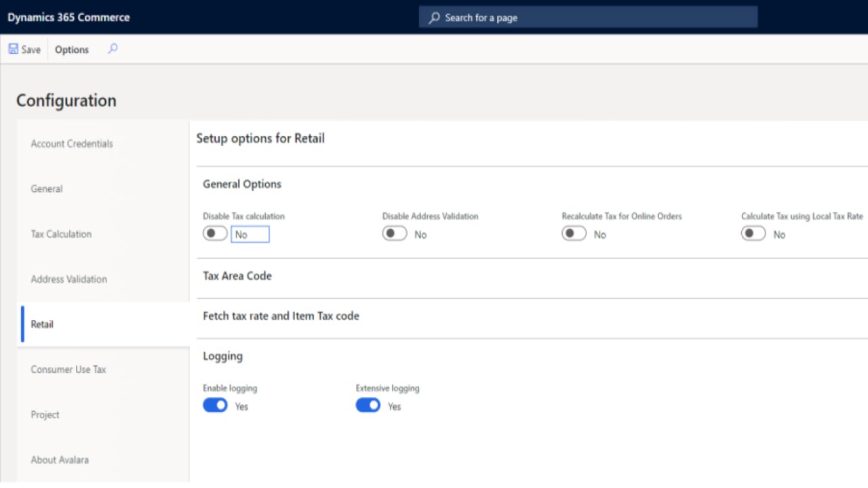Click the No text beside Disable Address Validation
Screen dimensions: 868x488
tap(420, 235)
